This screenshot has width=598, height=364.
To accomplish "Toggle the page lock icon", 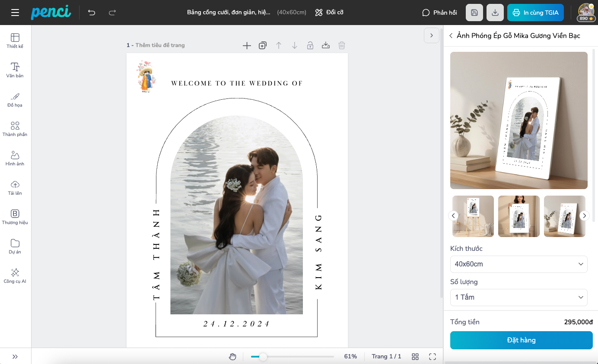I will tap(310, 45).
